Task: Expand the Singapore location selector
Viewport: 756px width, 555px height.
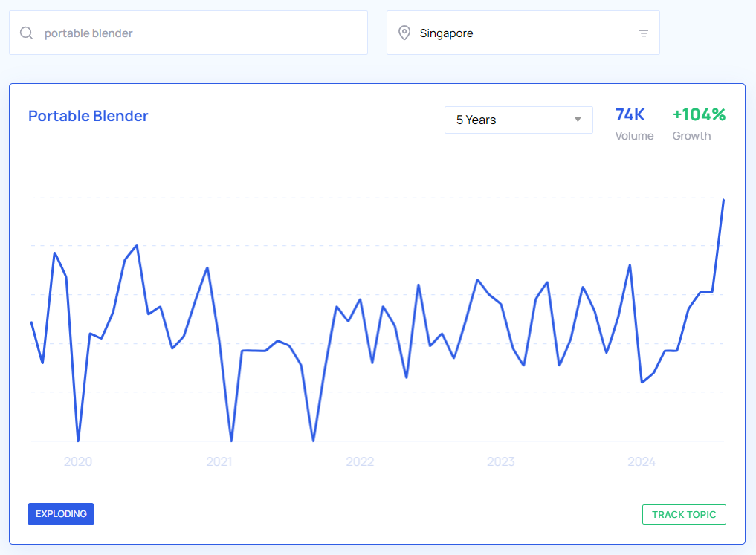Action: (523, 33)
